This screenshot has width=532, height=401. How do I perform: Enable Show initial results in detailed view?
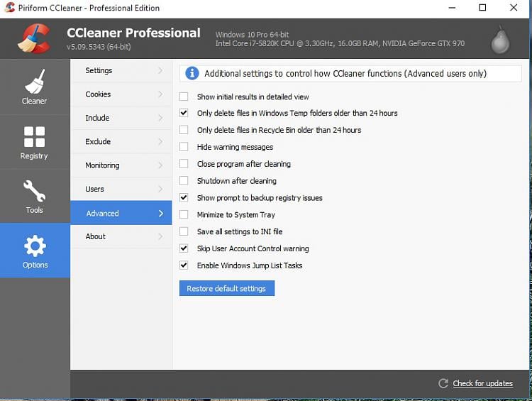coord(184,97)
